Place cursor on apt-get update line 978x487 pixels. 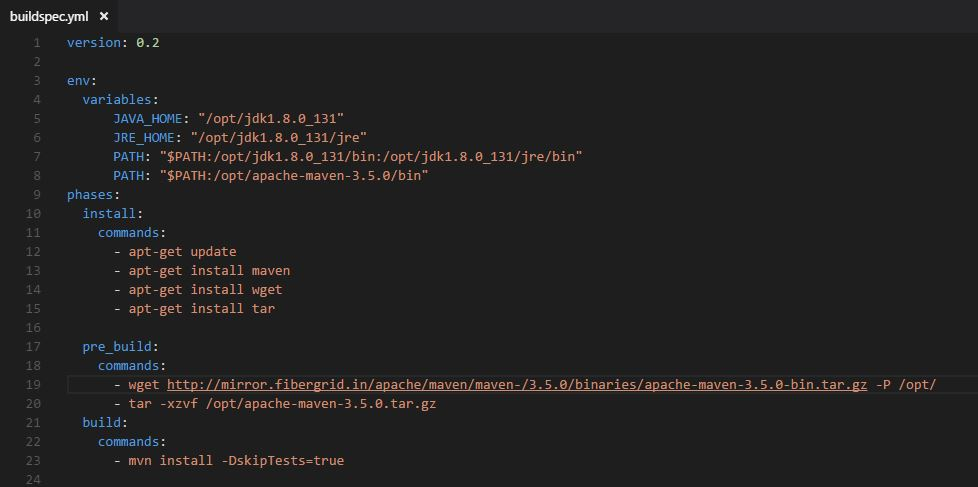pos(175,252)
